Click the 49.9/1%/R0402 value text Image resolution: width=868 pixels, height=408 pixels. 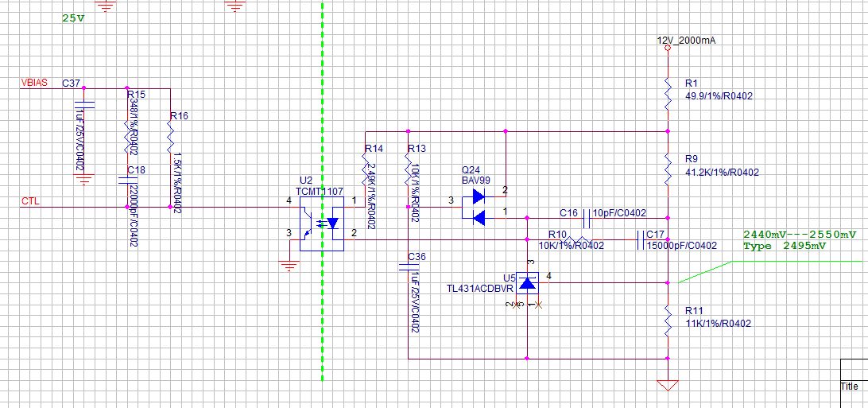click(x=719, y=96)
